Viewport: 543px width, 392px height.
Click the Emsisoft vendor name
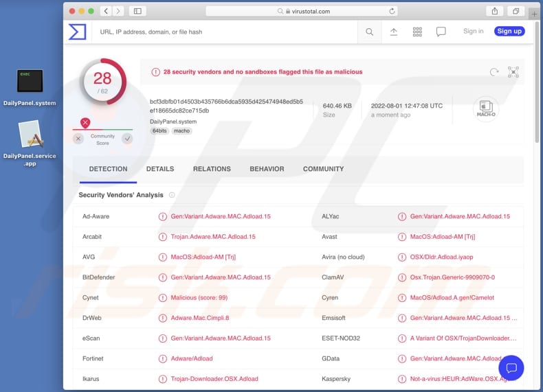[x=333, y=318]
